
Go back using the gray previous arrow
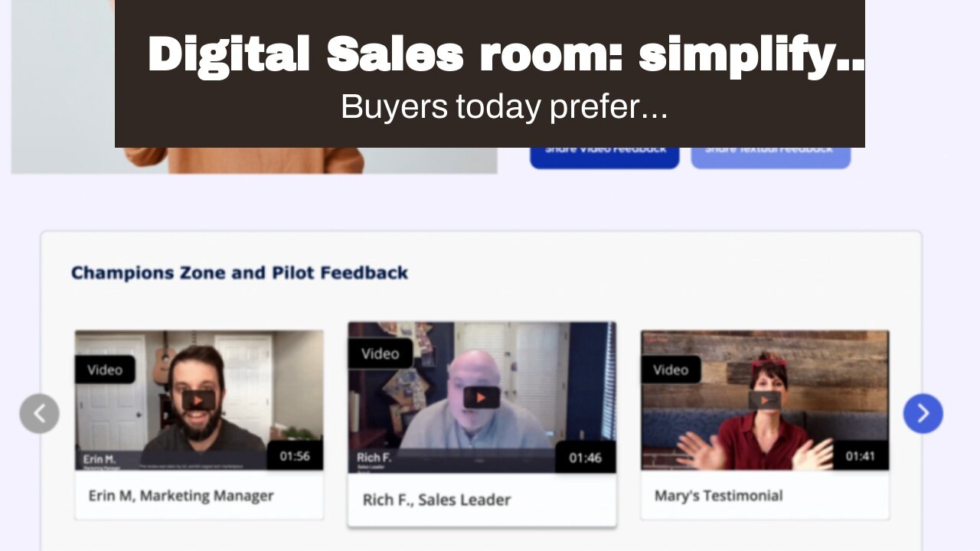[x=39, y=413]
